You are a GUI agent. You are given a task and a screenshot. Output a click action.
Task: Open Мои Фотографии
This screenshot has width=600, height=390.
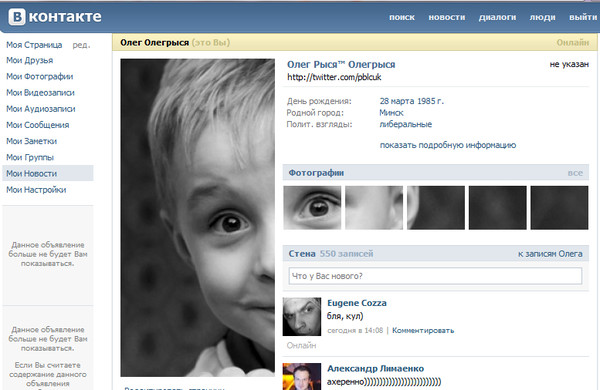click(39, 76)
